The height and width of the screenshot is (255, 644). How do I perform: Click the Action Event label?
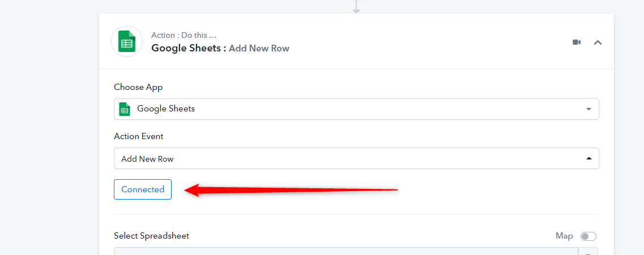[138, 136]
